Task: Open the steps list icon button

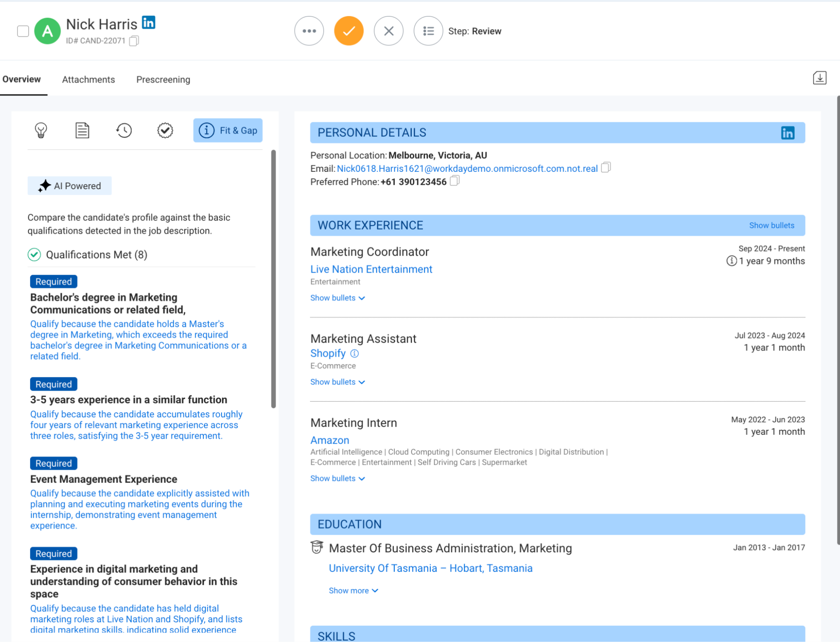Action: tap(428, 31)
